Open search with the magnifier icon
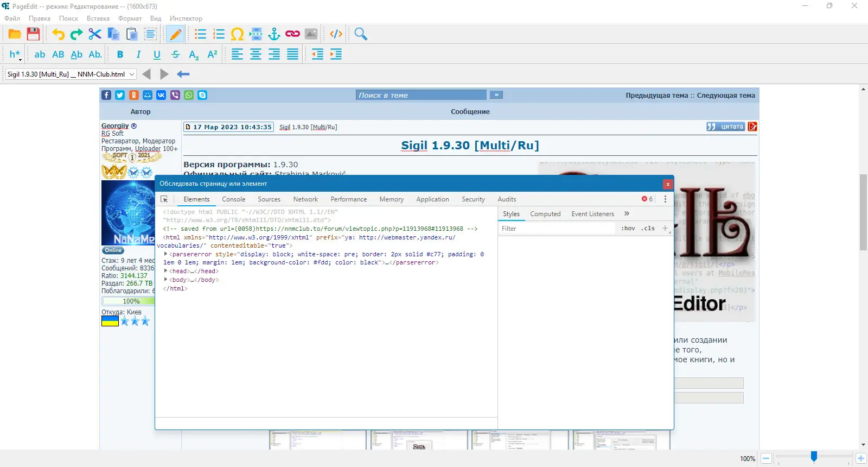868x467 pixels. (x=361, y=34)
